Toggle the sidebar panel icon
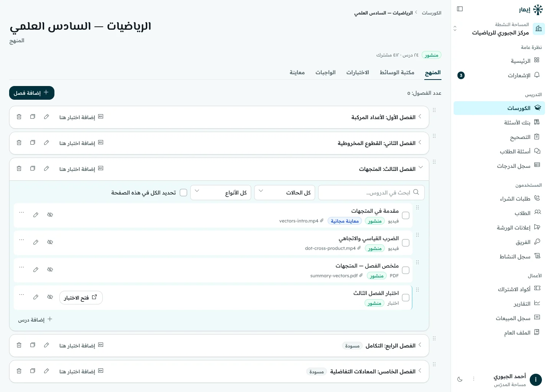 click(460, 9)
